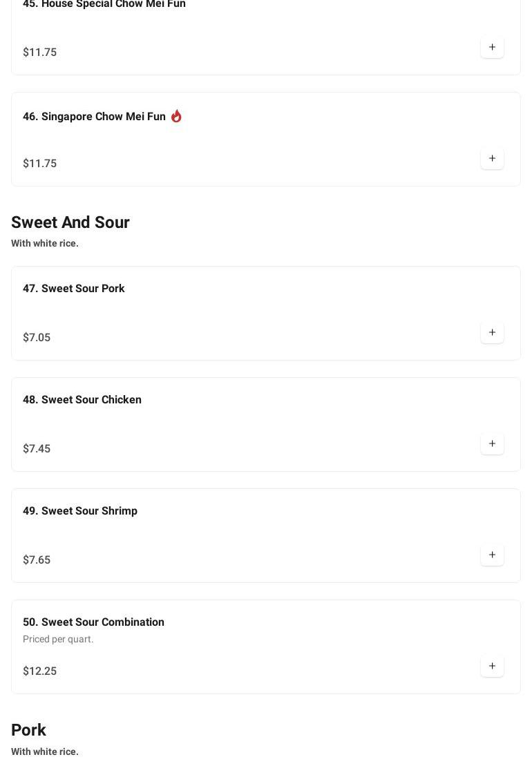The height and width of the screenshot is (766, 532).
Task: Add Sweet Sour Combination to the order
Action: [492, 667]
